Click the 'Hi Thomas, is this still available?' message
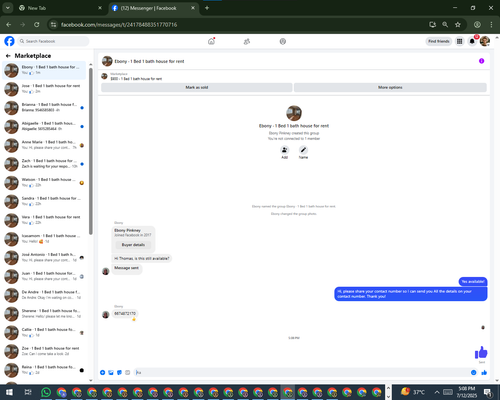500x400 pixels. [x=142, y=258]
